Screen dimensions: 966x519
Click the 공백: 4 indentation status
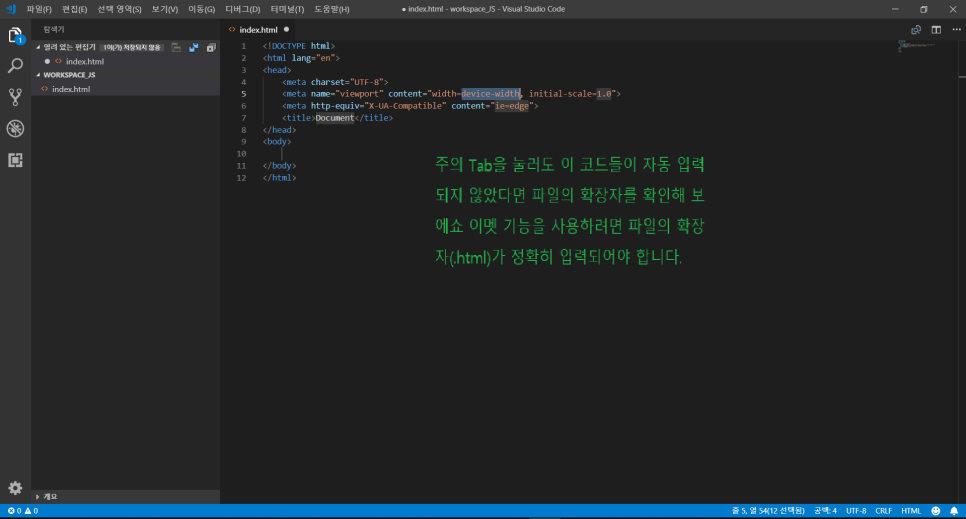point(825,511)
